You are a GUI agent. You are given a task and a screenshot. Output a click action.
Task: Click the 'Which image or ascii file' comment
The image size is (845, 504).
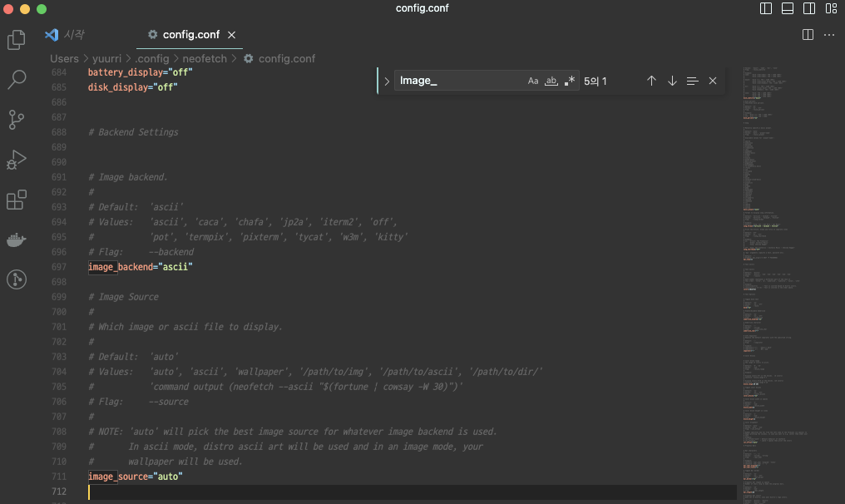(x=185, y=327)
